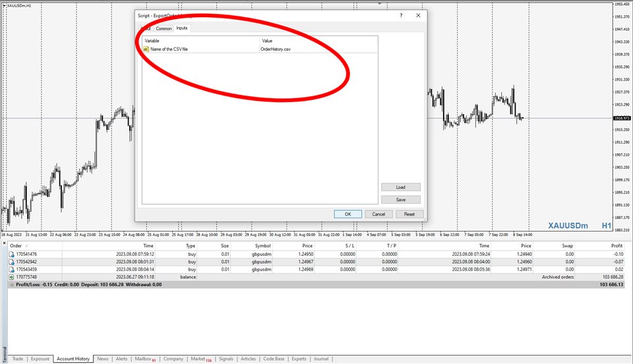The height and width of the screenshot is (364, 633).
Task: Select order number 170542942
Action: (x=26, y=262)
